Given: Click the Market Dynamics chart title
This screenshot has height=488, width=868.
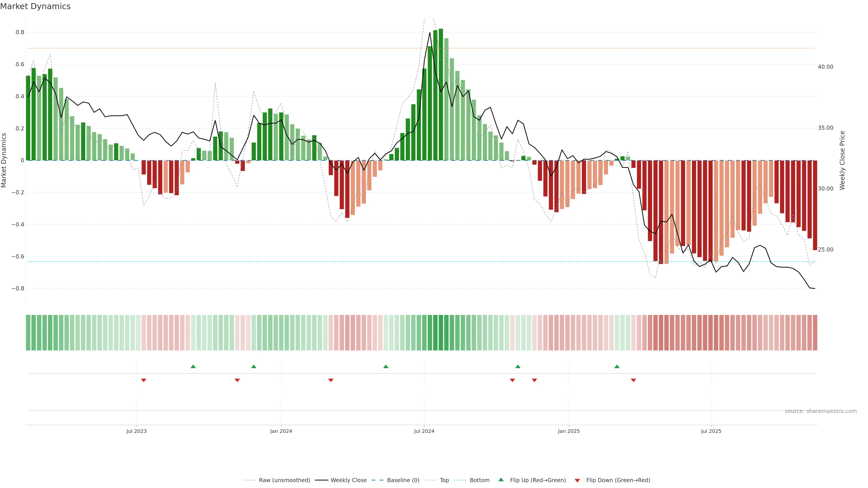Looking at the screenshot, I should 35,6.
